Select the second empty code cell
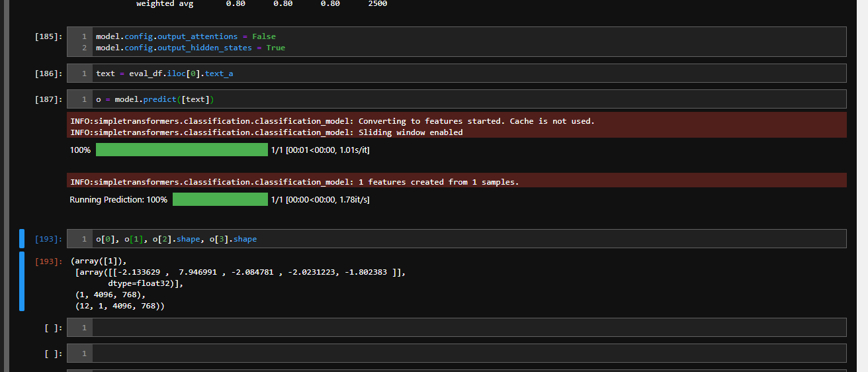This screenshot has width=868, height=372. click(457, 353)
